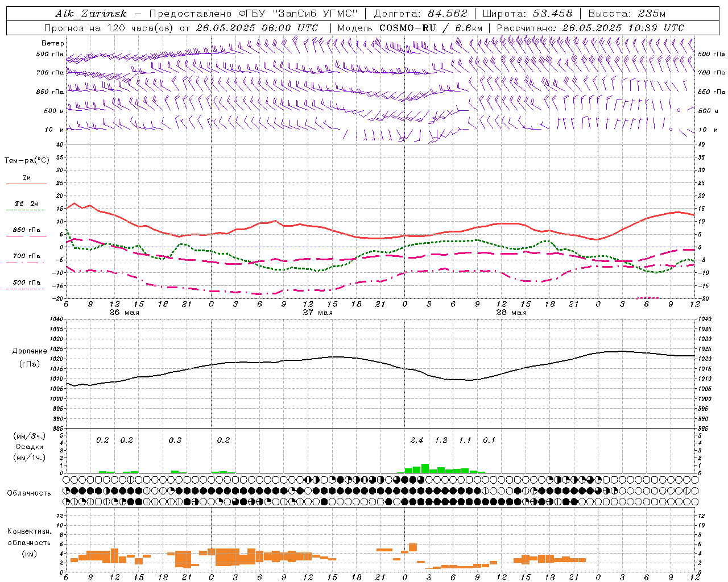728x582 pixels.
Task: Click the Тем-ра(°C) axis label
Action: tap(27, 161)
